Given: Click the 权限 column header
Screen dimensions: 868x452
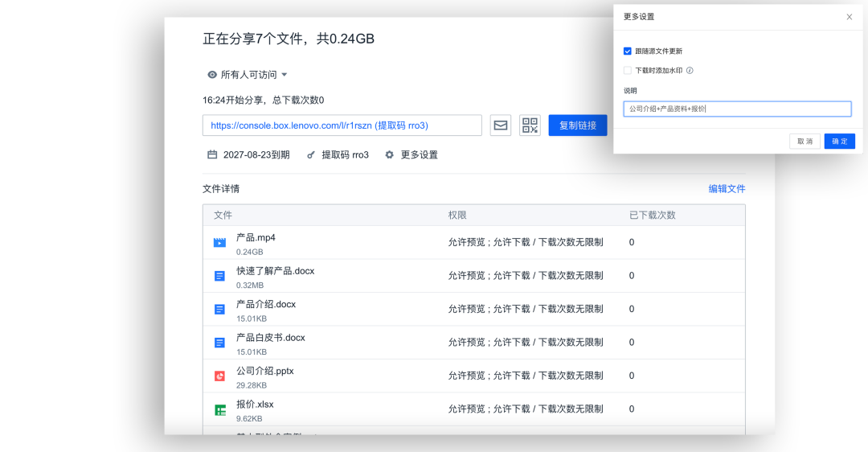Looking at the screenshot, I should click(x=457, y=215).
